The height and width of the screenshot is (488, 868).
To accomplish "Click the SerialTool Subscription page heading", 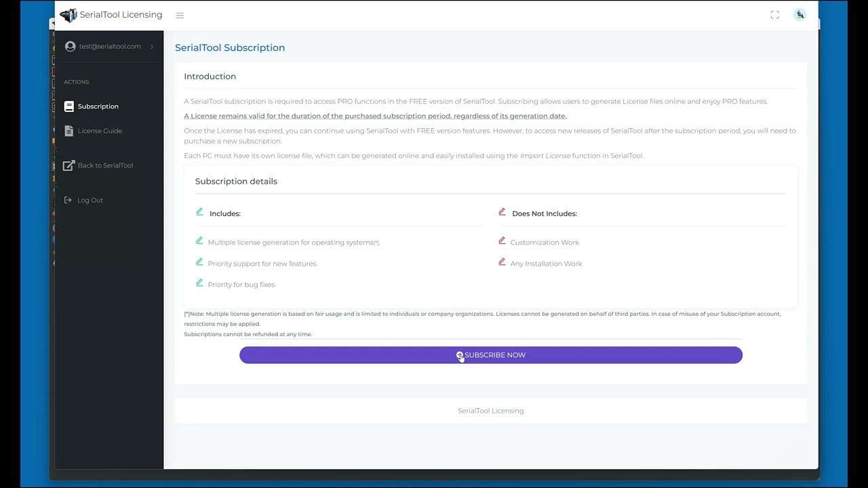I will (x=230, y=47).
